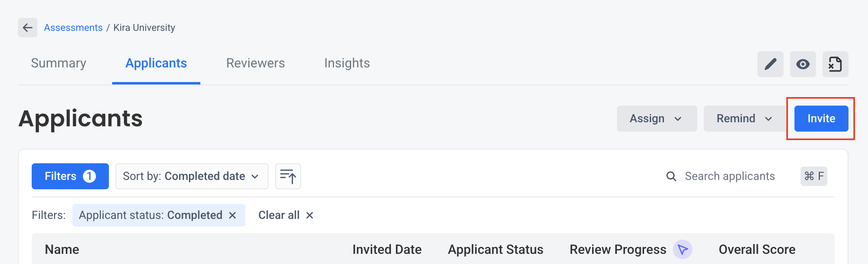Screen dimensions: 868x264
Task: Switch to the Summary tab
Action: (59, 63)
